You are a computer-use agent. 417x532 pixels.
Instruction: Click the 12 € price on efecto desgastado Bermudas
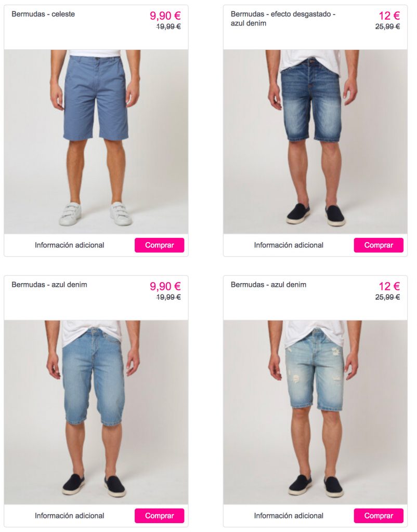coord(389,16)
